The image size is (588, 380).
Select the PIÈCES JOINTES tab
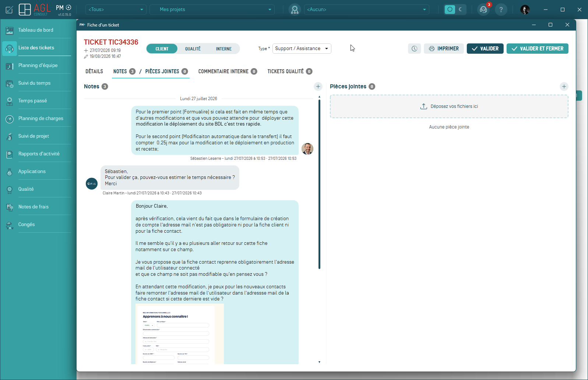click(x=166, y=71)
